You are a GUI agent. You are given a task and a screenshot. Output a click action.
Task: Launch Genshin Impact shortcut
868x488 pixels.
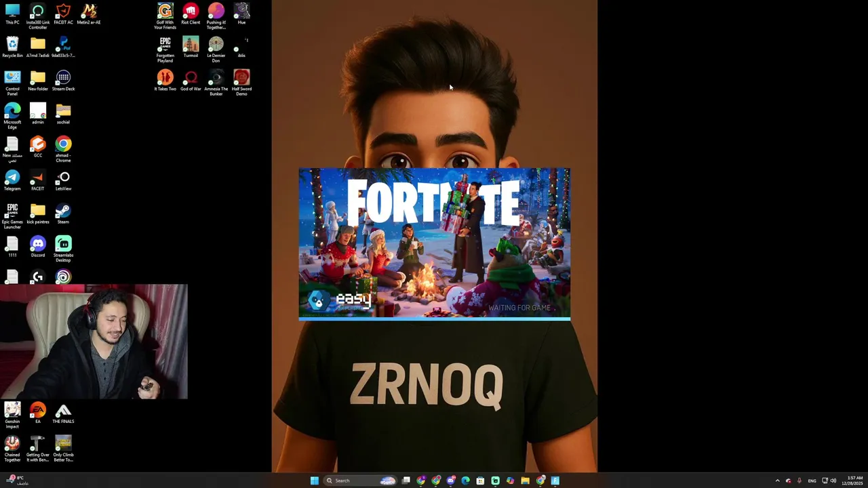(12, 415)
